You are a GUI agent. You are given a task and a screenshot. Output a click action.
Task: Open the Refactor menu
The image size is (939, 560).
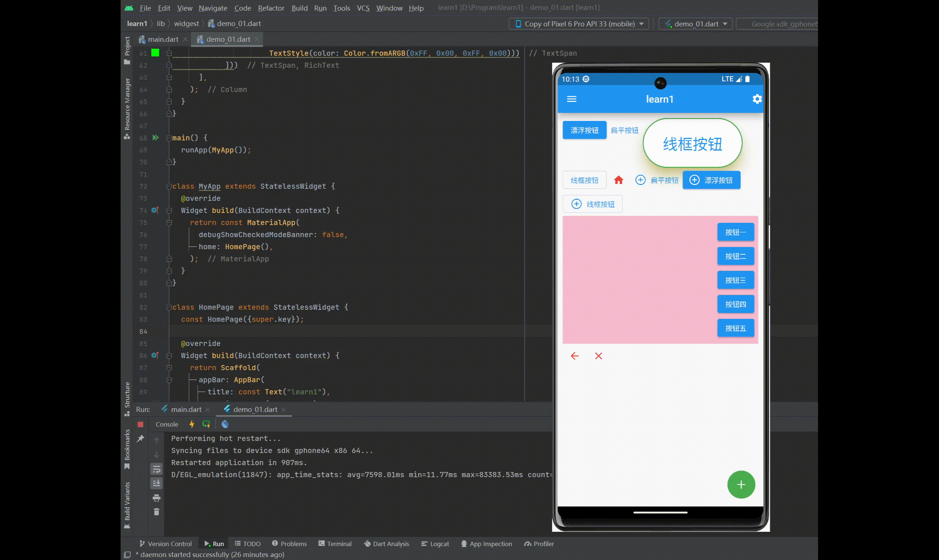point(271,8)
